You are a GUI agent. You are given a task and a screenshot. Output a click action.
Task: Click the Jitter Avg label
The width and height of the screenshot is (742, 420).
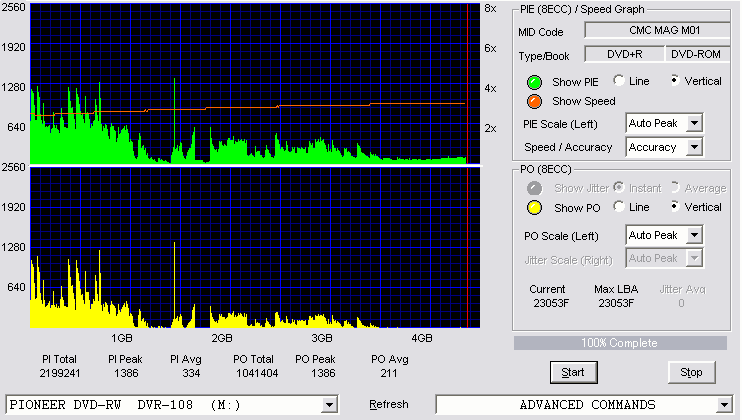click(x=682, y=289)
